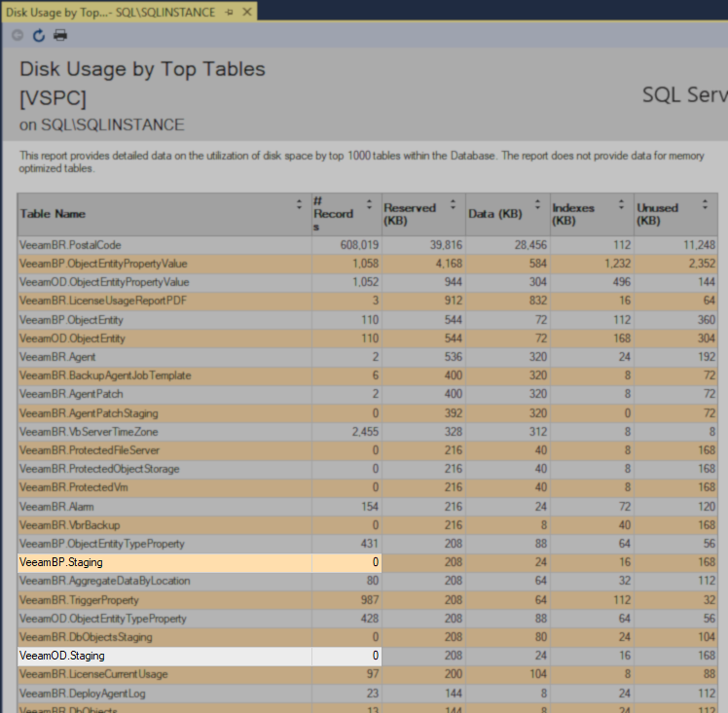
Task: Click the 'on SQL\SQLINSTANCE' server text
Action: (101, 125)
